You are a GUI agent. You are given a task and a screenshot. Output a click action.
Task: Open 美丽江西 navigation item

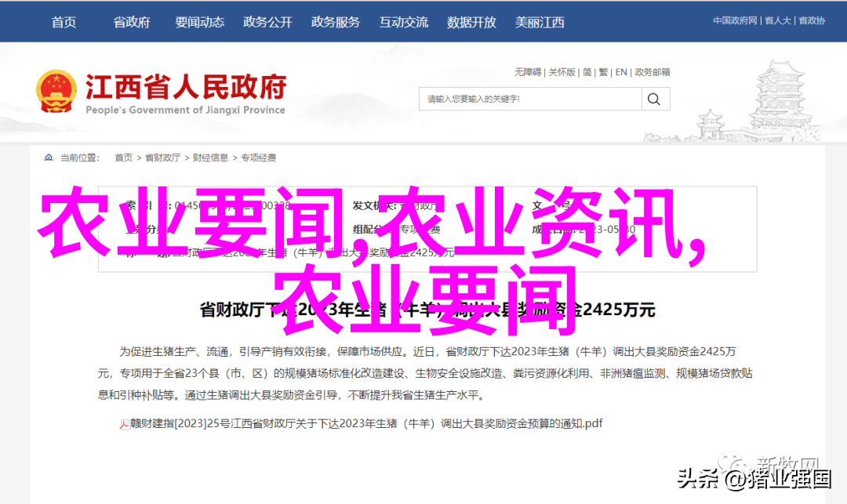click(540, 22)
